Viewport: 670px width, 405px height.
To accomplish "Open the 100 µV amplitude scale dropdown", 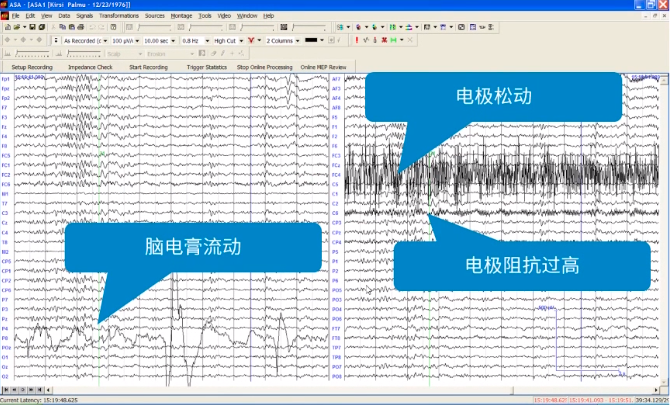I will click(x=137, y=41).
